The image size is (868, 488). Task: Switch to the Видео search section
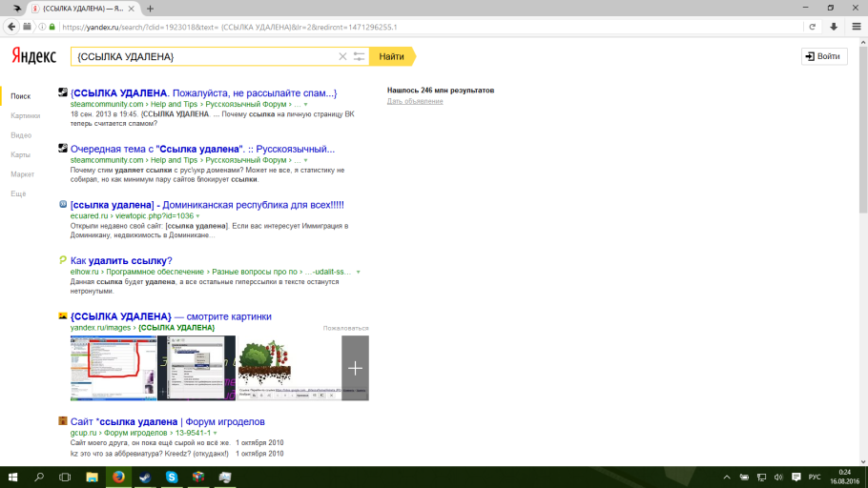(21, 135)
